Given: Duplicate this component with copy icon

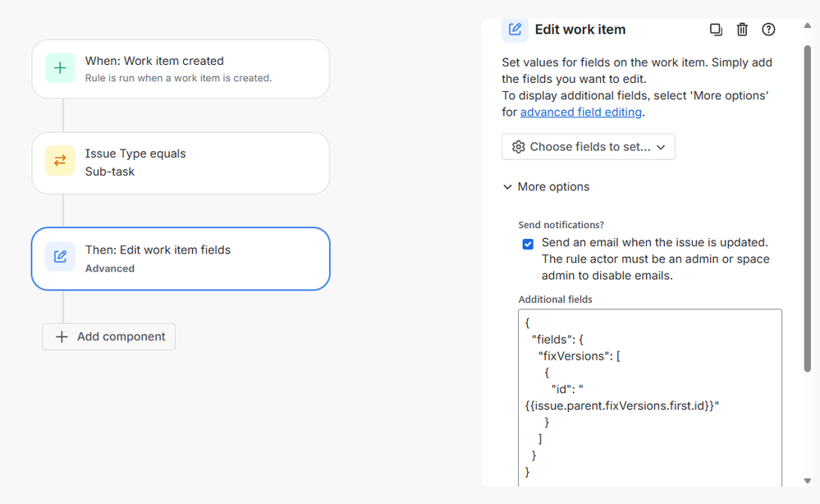Looking at the screenshot, I should pyautogui.click(x=716, y=30).
